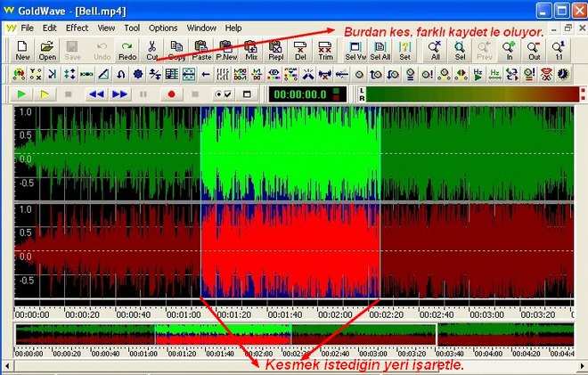
Task: Start playback with green play button
Action: coord(21,94)
